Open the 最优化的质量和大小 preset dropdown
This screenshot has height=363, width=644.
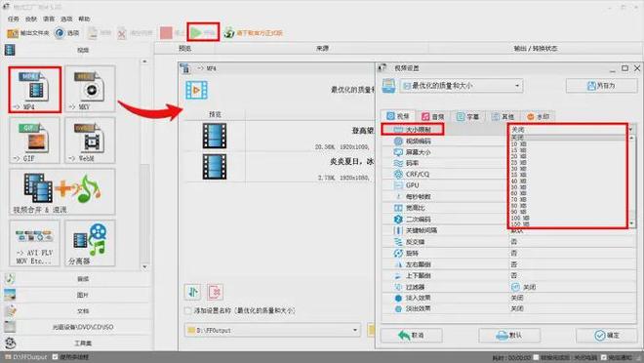462,86
